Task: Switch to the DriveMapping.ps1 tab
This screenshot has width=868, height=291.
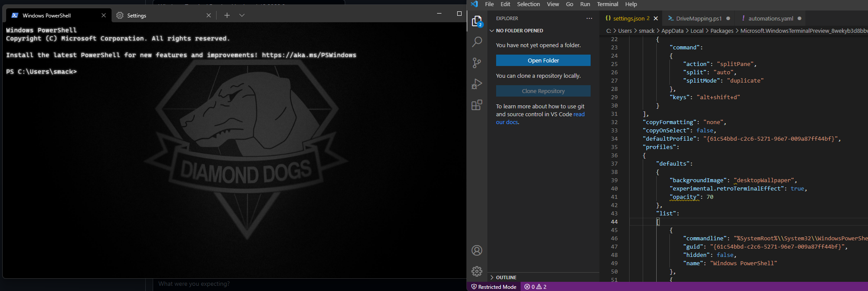Action: click(698, 18)
